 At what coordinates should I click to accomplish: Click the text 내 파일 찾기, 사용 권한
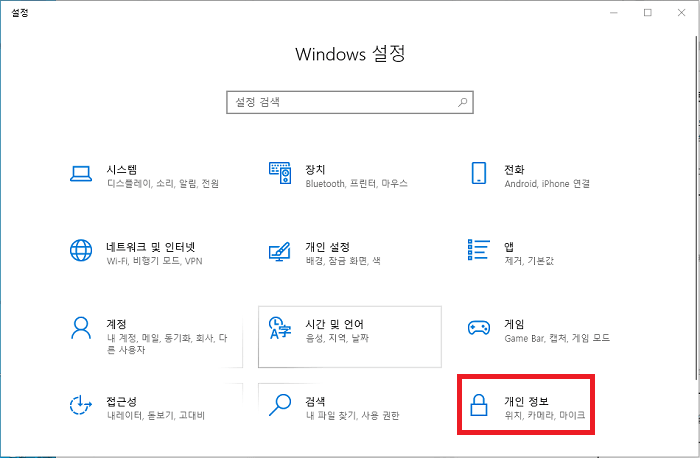[352, 416]
